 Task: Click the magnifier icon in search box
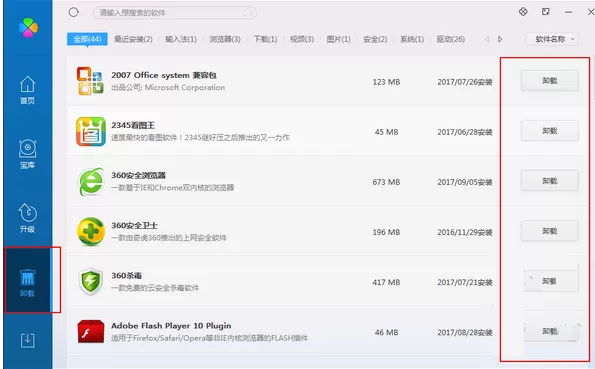coord(248,13)
